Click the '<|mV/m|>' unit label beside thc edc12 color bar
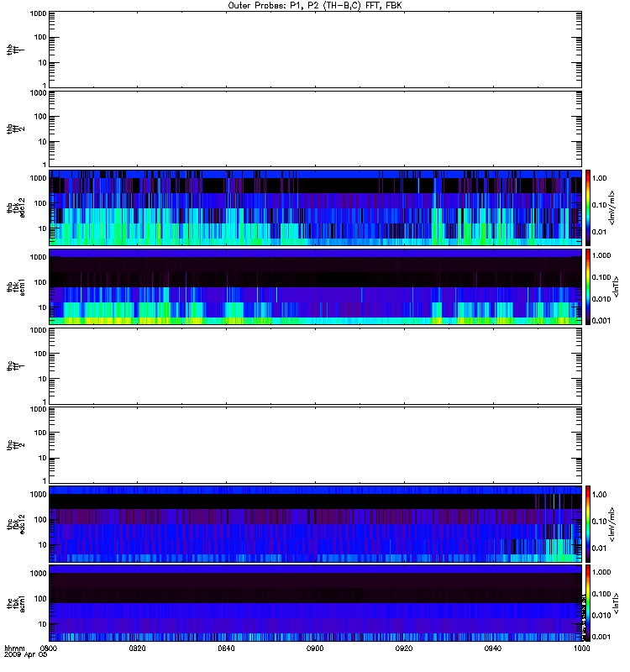Viewport: 630px width, 672px height. click(x=612, y=524)
